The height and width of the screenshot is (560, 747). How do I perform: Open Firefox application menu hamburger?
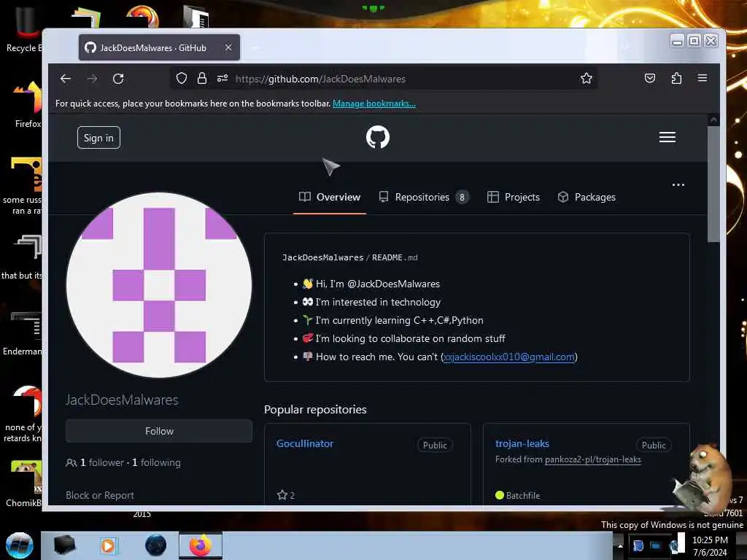click(x=703, y=78)
